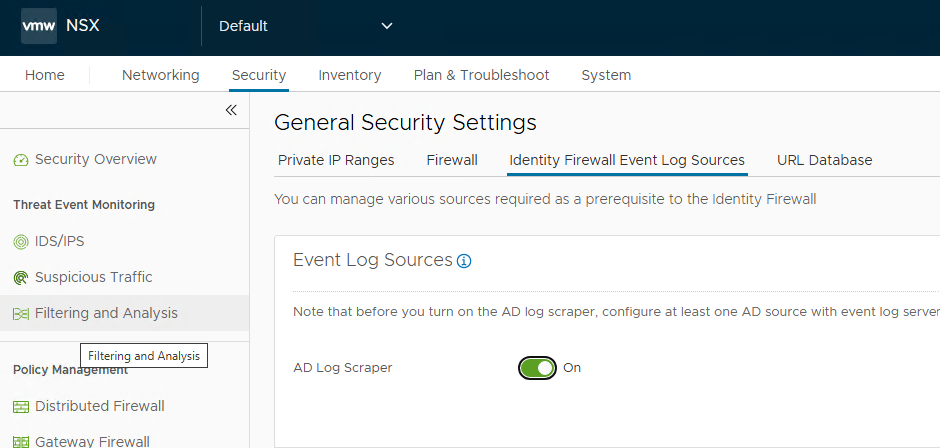
Task: Click the Security Overview gauge icon
Action: tap(21, 160)
